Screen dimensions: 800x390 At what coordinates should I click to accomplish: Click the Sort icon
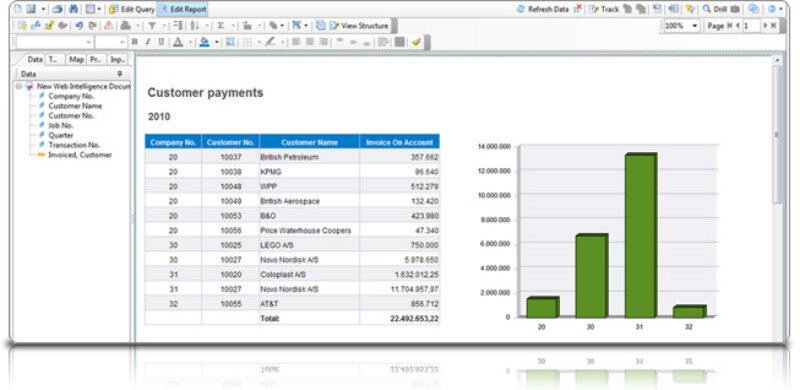click(x=195, y=26)
